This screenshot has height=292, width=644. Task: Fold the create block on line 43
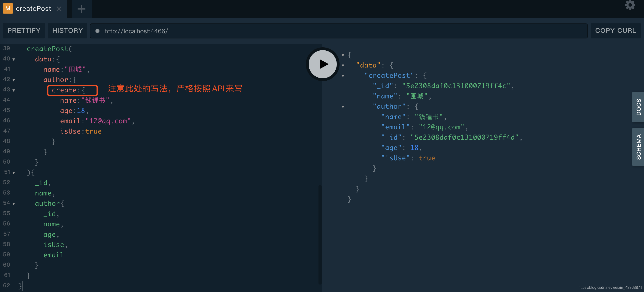click(14, 90)
